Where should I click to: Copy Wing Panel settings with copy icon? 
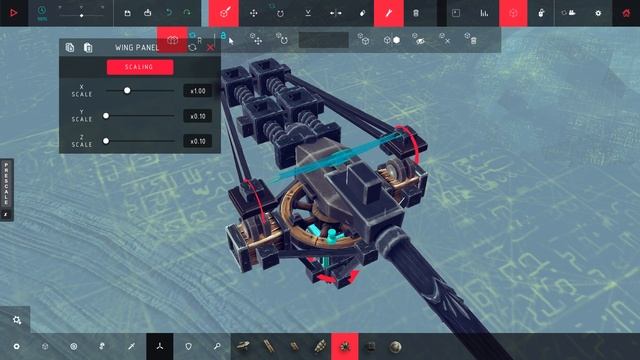(x=70, y=47)
